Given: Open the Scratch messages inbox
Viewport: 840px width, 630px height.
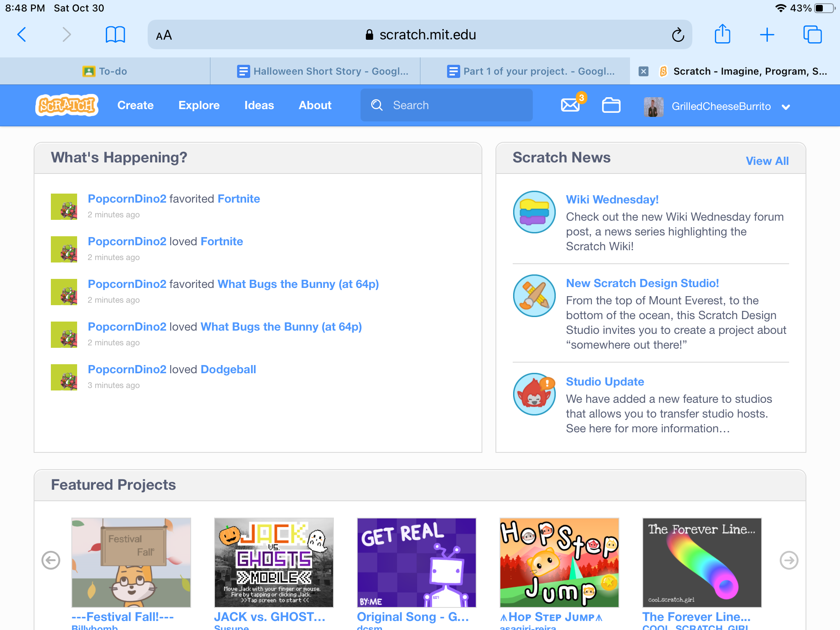Looking at the screenshot, I should (570, 106).
